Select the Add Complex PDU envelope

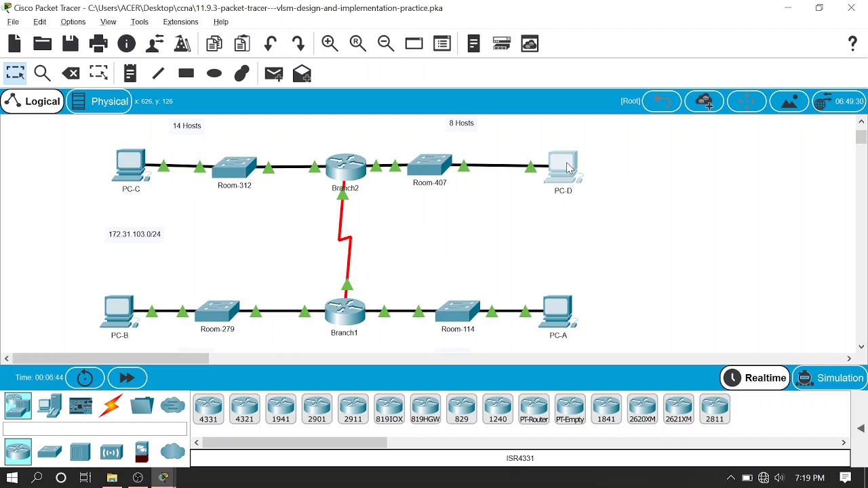pyautogui.click(x=302, y=73)
